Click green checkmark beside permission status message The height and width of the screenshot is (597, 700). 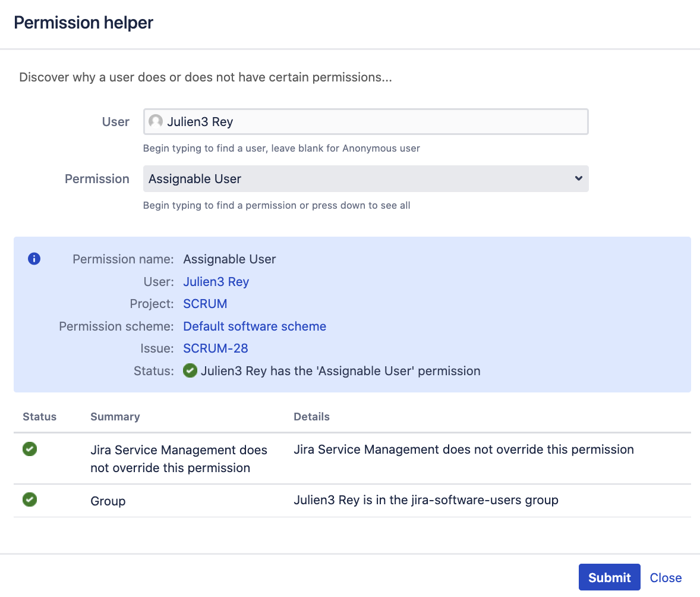[x=190, y=371]
